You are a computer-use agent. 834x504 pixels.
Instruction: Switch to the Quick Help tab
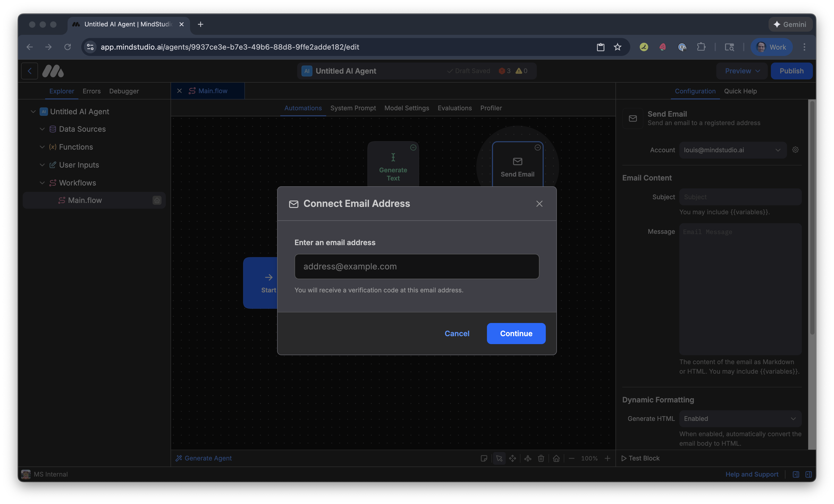click(741, 91)
